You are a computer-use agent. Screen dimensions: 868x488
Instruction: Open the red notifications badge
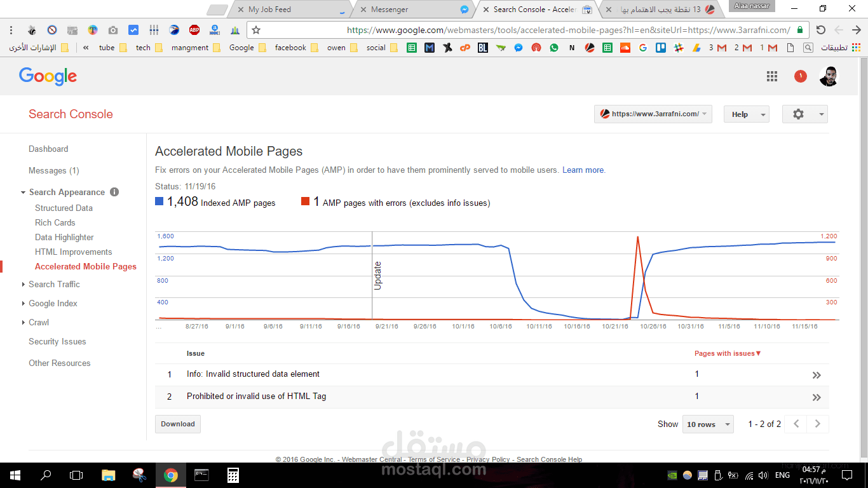click(x=801, y=76)
